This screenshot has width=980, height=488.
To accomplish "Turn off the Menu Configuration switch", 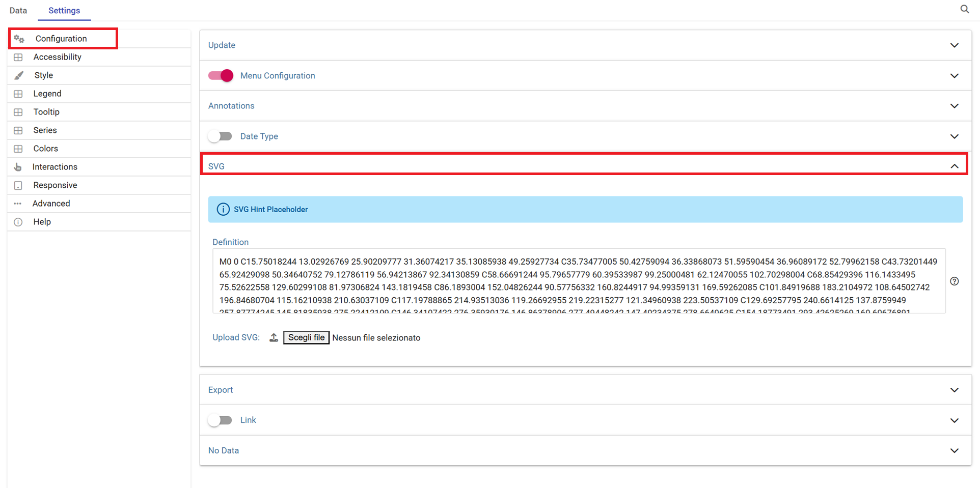I will point(221,75).
